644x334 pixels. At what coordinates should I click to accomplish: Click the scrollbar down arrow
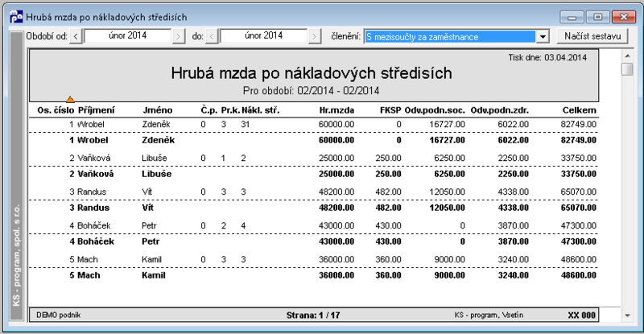click(627, 315)
